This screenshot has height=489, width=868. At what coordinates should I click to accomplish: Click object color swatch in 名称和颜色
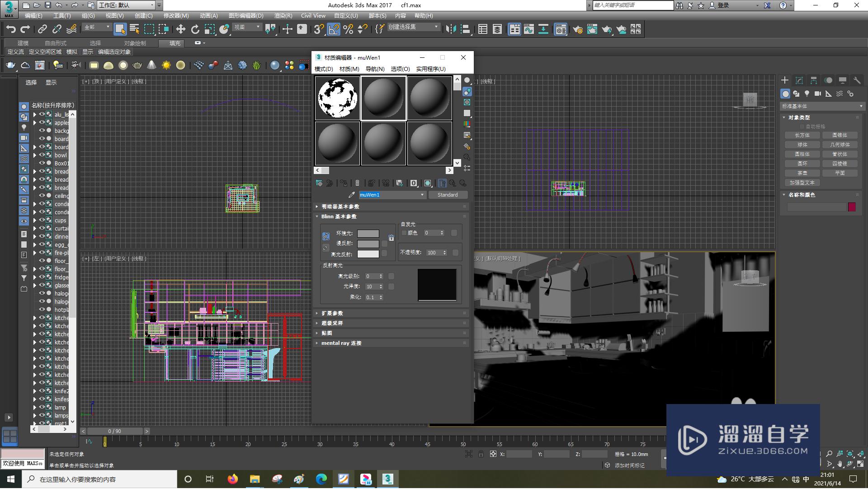(852, 207)
